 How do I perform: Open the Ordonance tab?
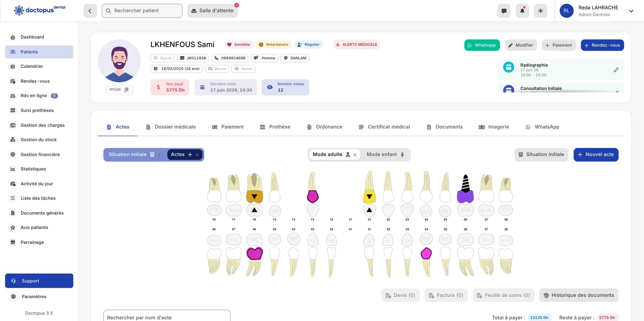click(x=325, y=127)
